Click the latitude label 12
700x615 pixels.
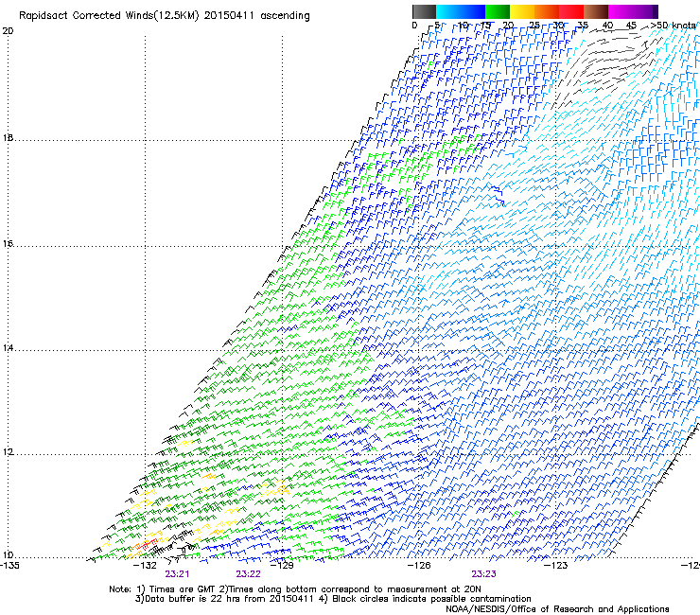pos(8,451)
